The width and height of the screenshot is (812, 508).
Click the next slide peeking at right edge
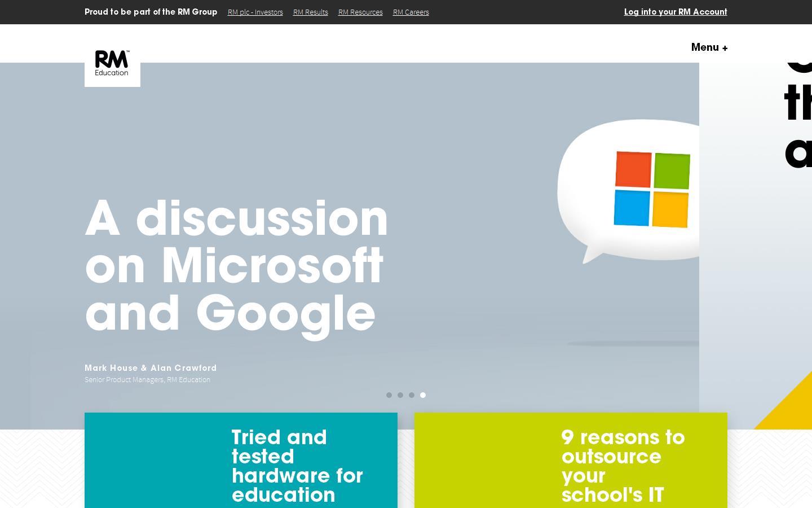tap(756, 246)
